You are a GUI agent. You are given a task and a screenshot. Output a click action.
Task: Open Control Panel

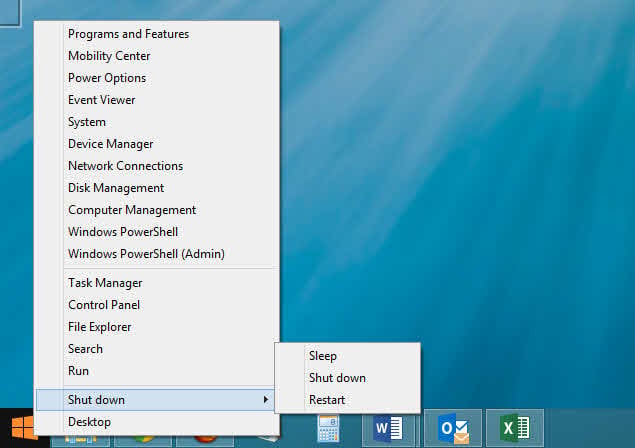click(x=157, y=305)
